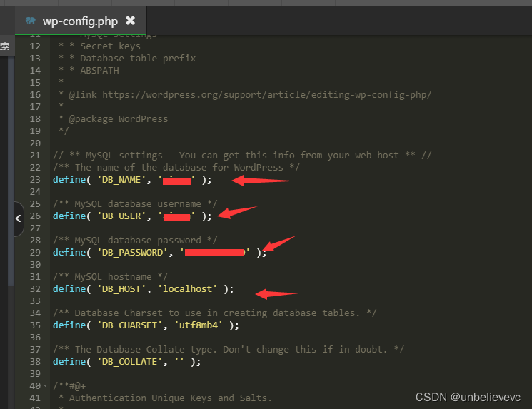Click the PHP elephant icon on tab
This screenshot has height=409, width=532.
(31, 21)
